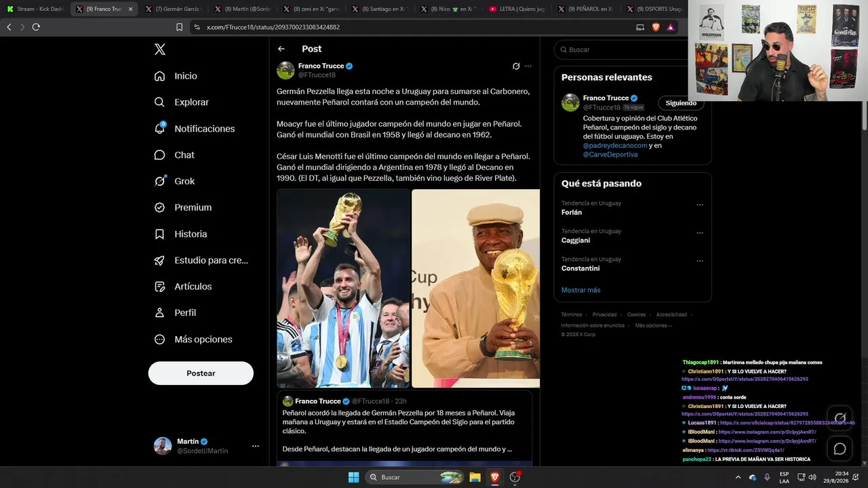Screen dimensions: 868x488
Task: Open the floating chat bubble button
Action: (840, 449)
